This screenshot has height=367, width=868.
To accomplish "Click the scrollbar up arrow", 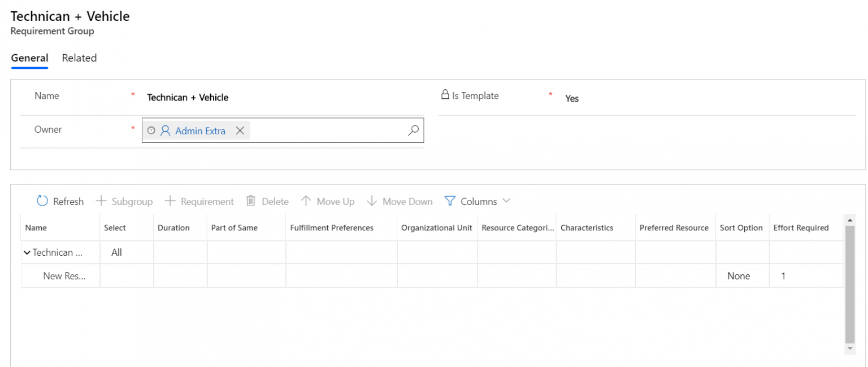I will coord(850,220).
